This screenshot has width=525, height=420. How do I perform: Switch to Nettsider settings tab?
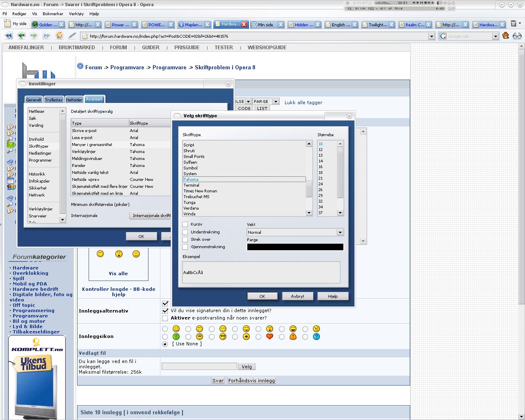[x=74, y=100]
